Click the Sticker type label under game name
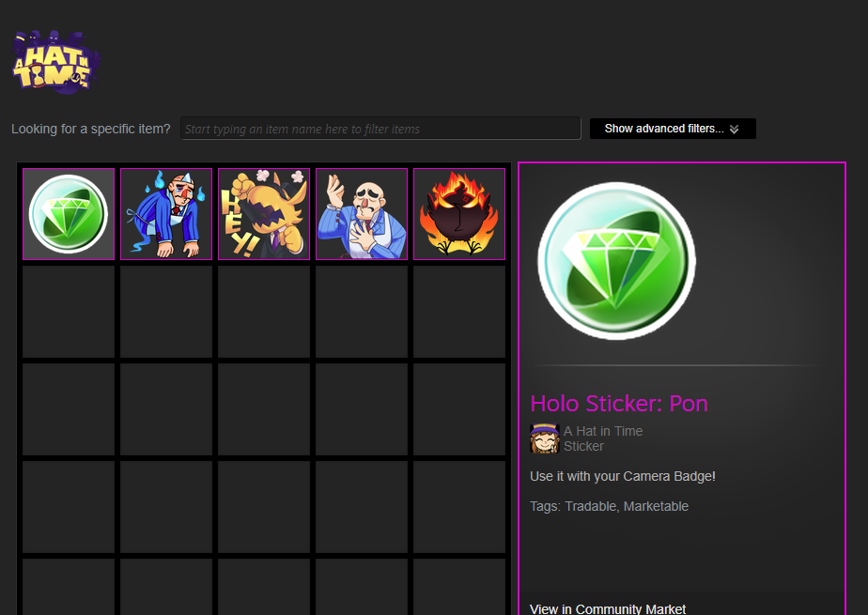The image size is (868, 615). (583, 446)
